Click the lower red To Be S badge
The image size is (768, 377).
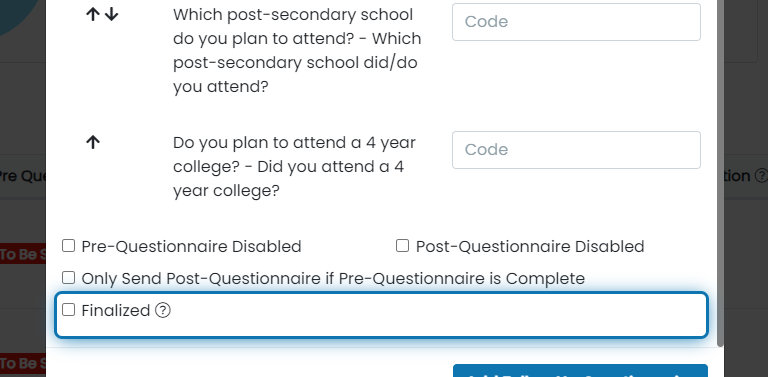[x=23, y=363]
